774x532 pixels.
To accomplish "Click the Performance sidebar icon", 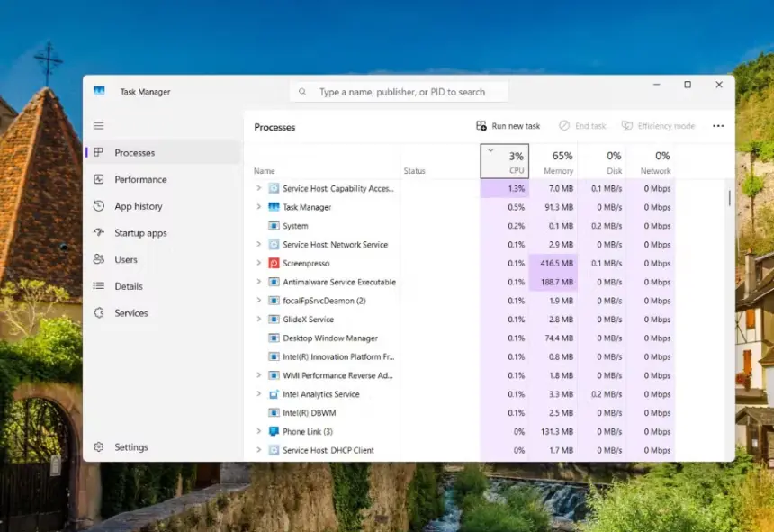I will click(x=99, y=179).
